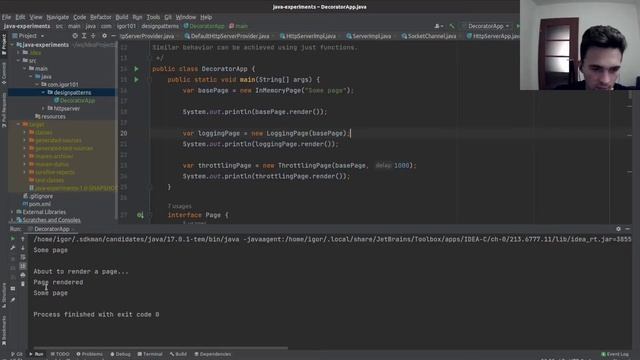Hide the Run tool window
Screen dimensions: 640x360
[x=627, y=229]
